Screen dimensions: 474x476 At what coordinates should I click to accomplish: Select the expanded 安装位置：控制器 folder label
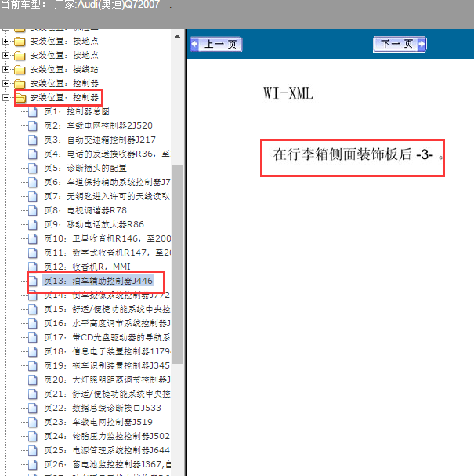point(64,97)
